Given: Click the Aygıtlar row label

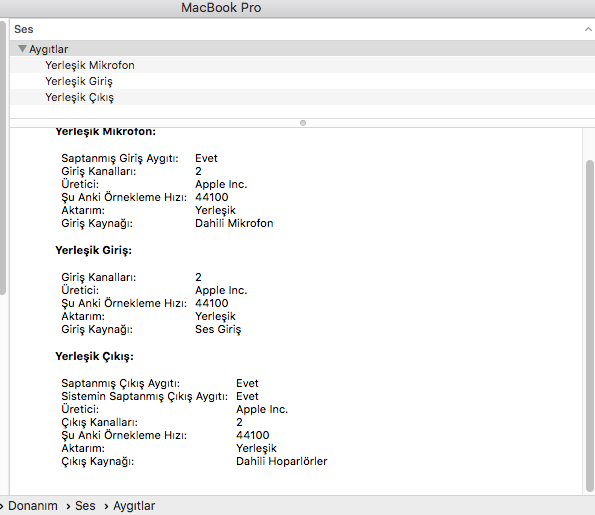Looking at the screenshot, I should click(49, 49).
